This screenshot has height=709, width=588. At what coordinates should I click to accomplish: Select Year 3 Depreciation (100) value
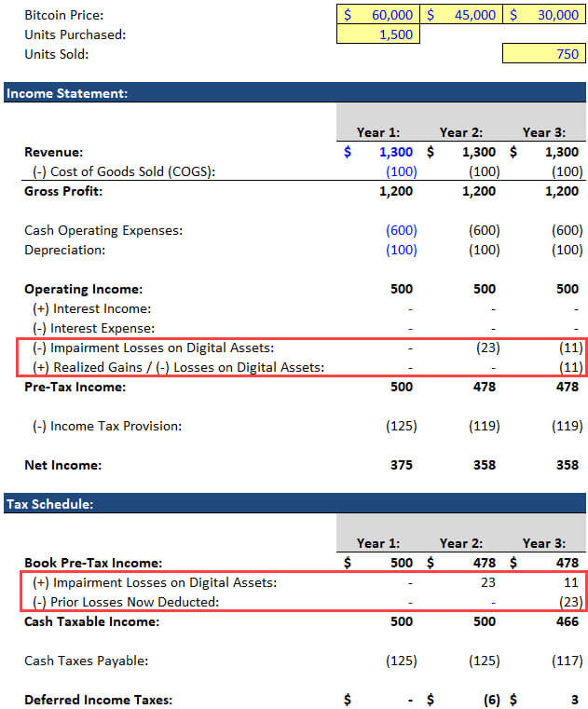click(x=567, y=250)
